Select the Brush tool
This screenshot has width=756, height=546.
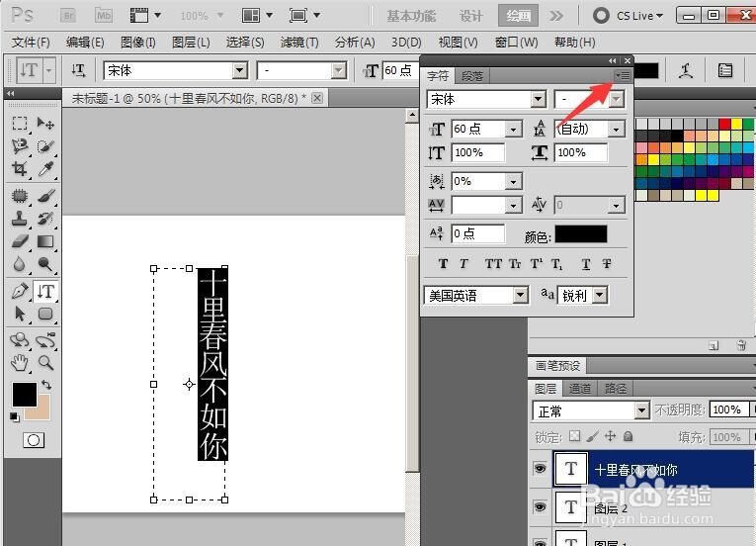[45, 196]
